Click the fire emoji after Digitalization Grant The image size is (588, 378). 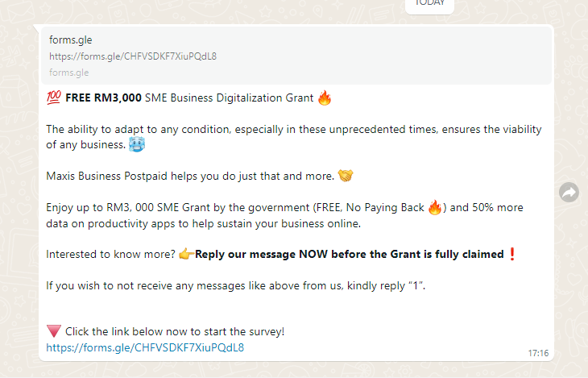(325, 98)
